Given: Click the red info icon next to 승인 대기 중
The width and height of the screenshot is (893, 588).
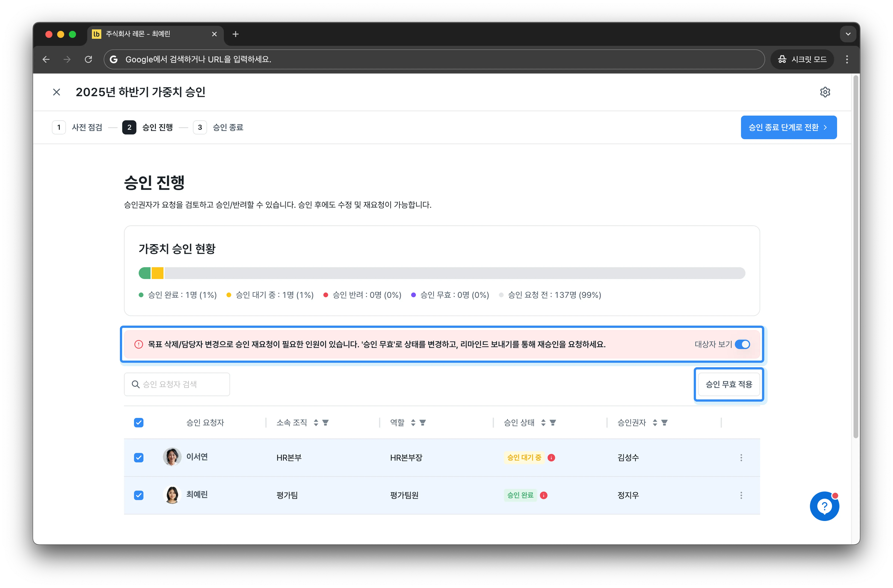Looking at the screenshot, I should pos(551,457).
